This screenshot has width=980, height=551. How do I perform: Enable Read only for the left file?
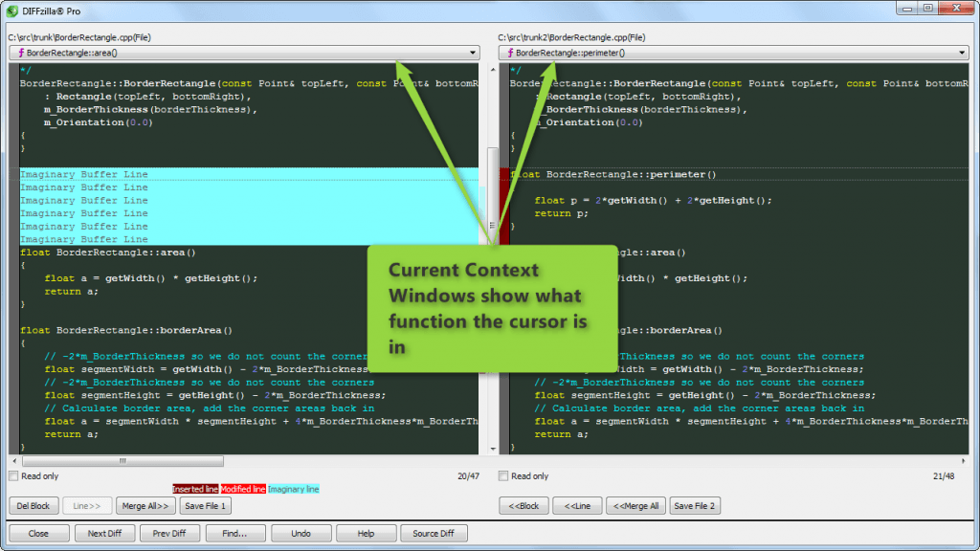(13, 475)
